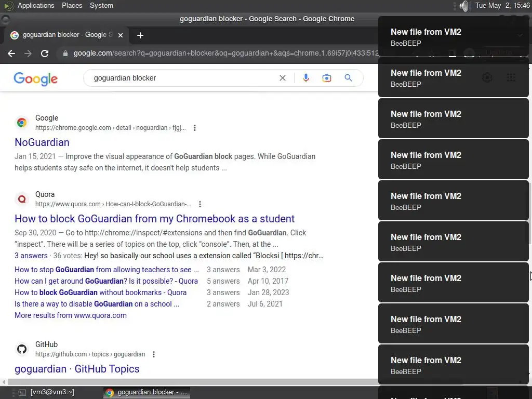Viewport: 532px width, 399px height.
Task: Clear the search box with X icon
Action: pyautogui.click(x=282, y=78)
